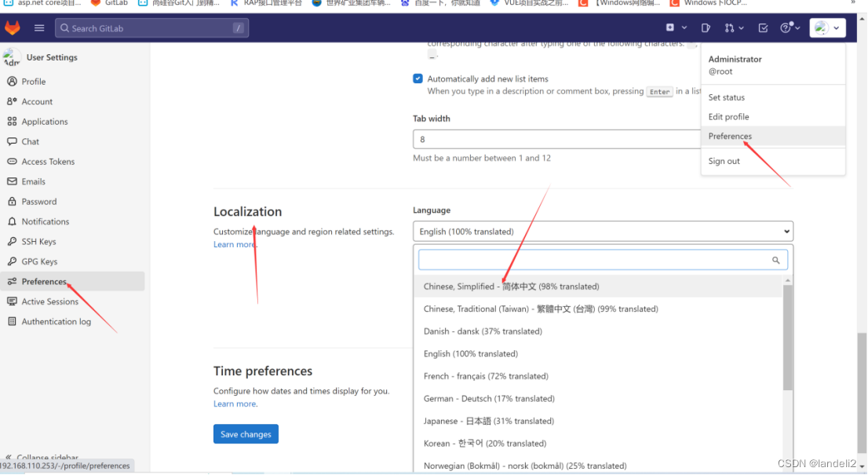Click the Access Tokens sidebar icon
Screen dimensions: 868x475
pyautogui.click(x=12, y=162)
